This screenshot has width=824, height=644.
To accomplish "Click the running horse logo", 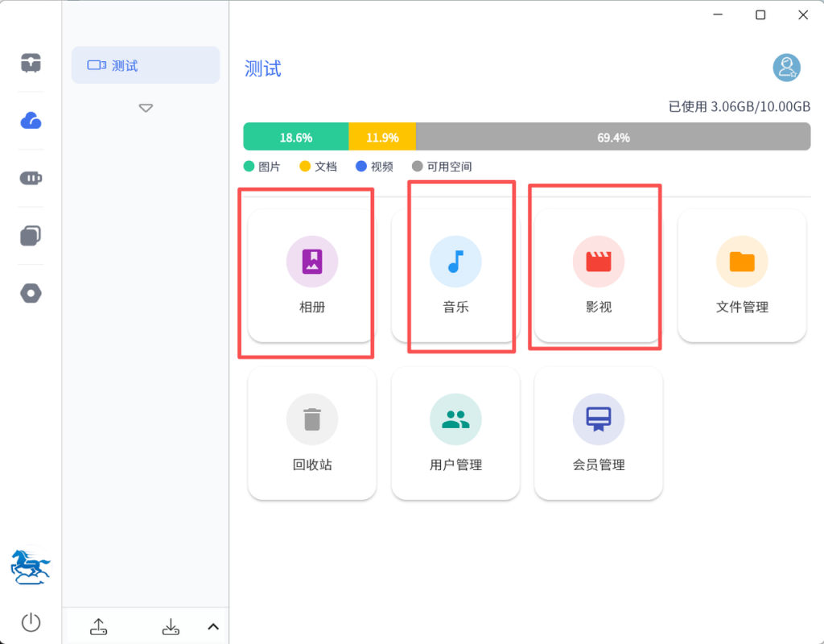I will click(x=31, y=568).
